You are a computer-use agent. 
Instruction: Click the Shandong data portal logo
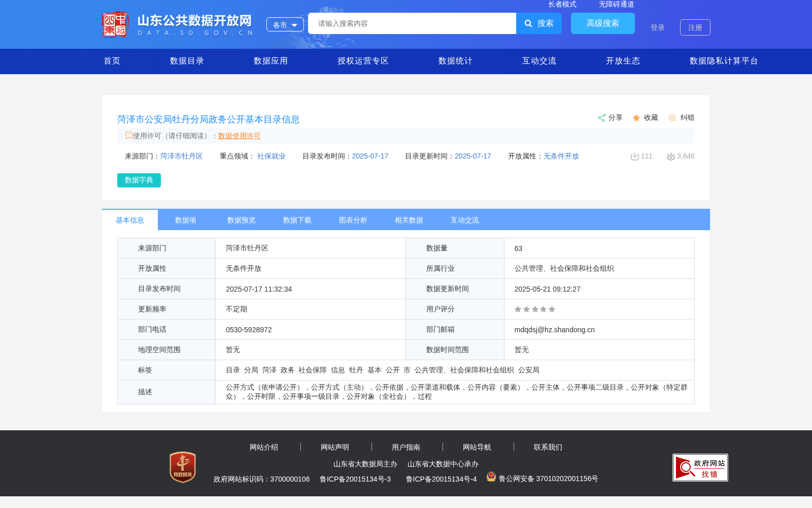(x=177, y=24)
